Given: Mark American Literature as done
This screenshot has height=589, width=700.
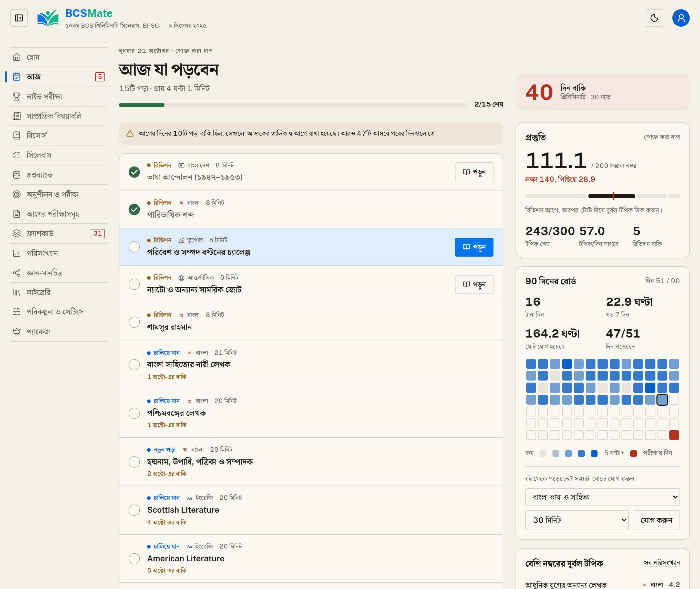Looking at the screenshot, I should 134,559.
